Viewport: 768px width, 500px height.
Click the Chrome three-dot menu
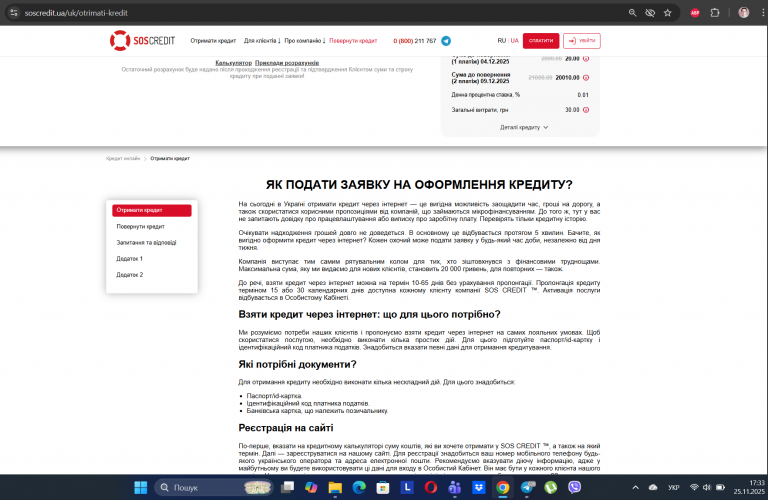pyautogui.click(x=763, y=13)
